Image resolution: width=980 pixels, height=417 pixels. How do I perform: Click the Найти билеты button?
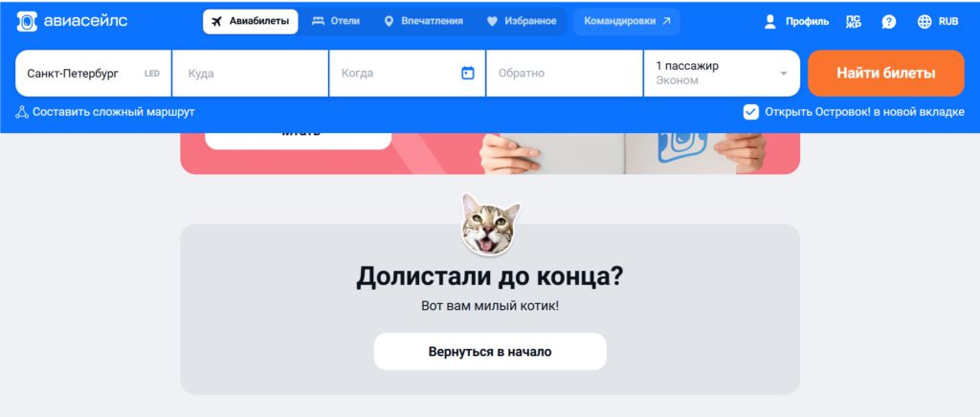tap(885, 73)
